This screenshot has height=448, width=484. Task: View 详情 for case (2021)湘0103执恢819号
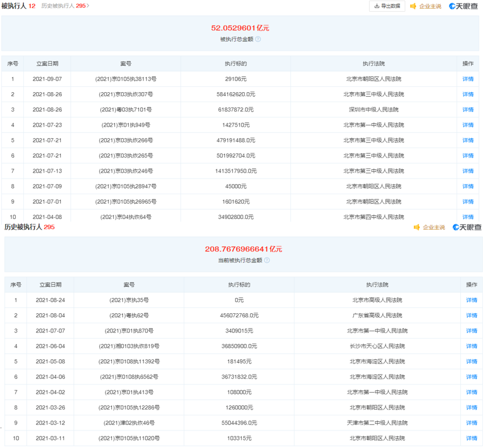point(471,346)
